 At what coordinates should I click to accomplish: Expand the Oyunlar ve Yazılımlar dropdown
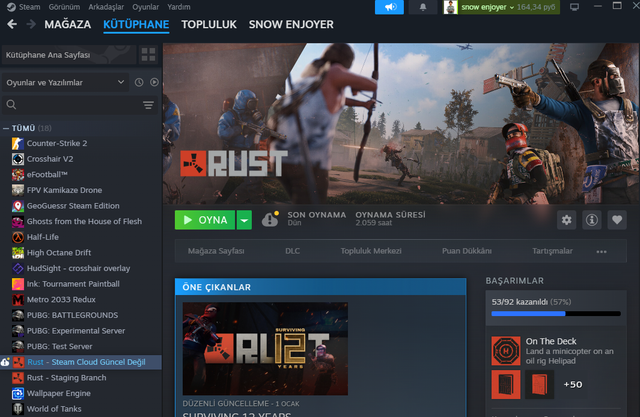(x=65, y=82)
